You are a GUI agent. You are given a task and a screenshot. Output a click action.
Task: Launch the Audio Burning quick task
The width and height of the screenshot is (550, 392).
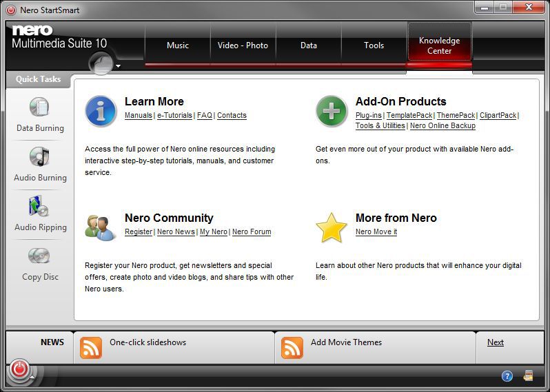point(40,165)
